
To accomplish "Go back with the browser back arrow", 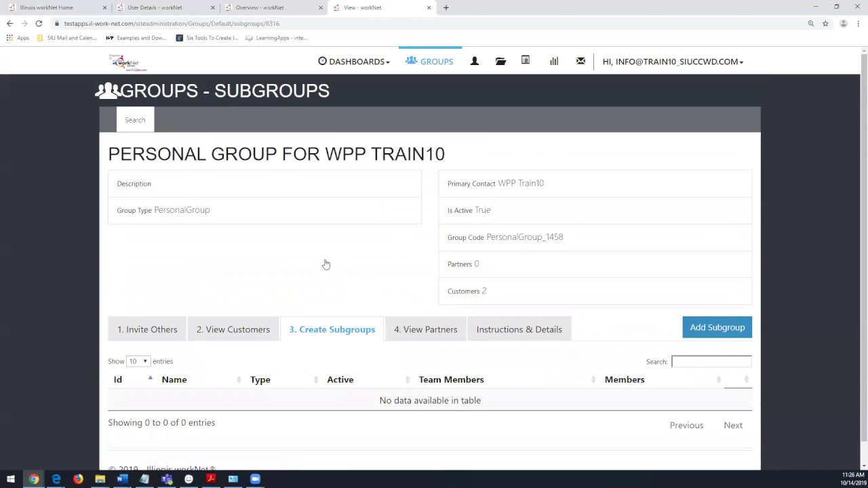I will pos(9,23).
